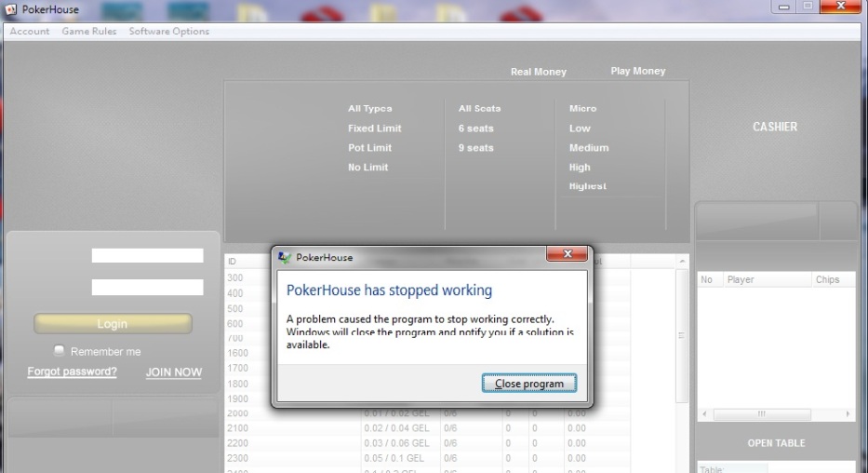Select the High stakes filter
This screenshot has height=473, width=868.
click(580, 168)
